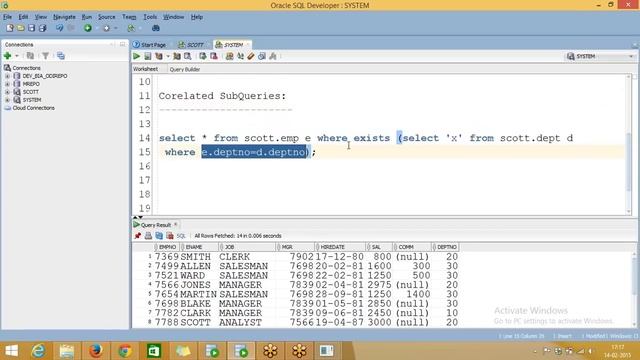Click the editor vertical scrollbar
The width and height of the screenshot is (640, 360).
tap(629, 145)
